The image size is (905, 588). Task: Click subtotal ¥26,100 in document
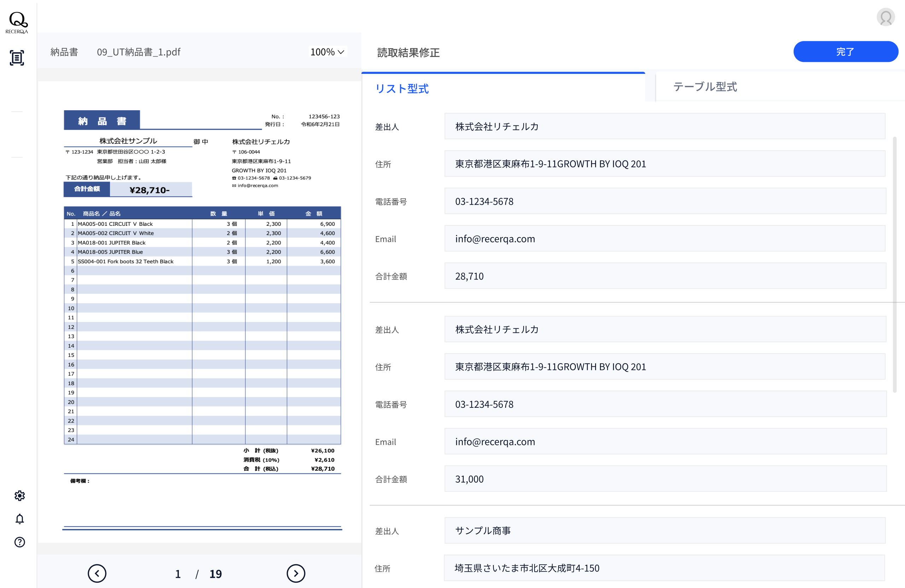click(x=322, y=451)
